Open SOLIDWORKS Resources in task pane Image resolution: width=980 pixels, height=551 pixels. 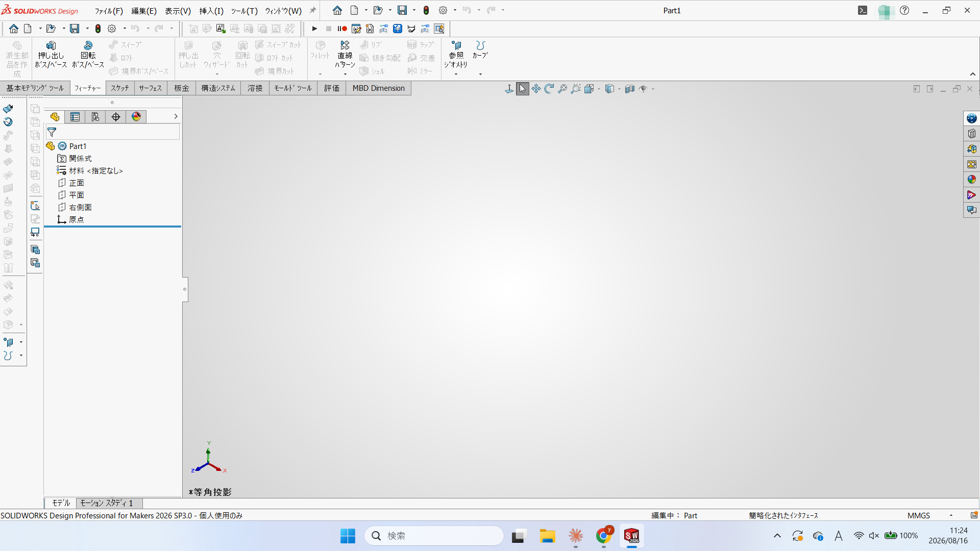click(x=972, y=118)
